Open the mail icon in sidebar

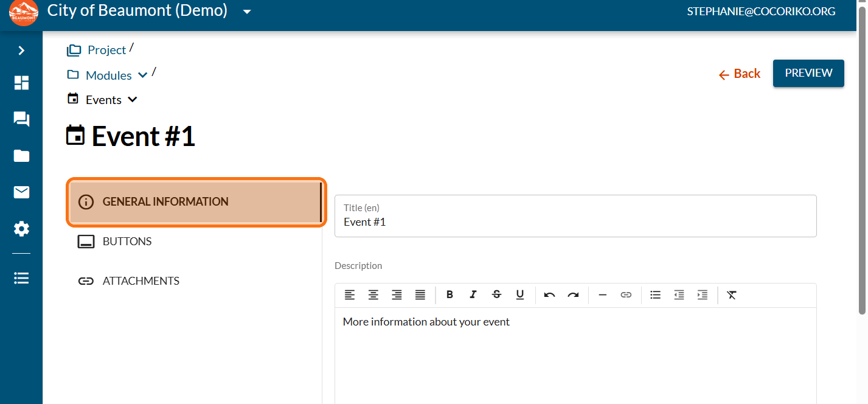point(21,193)
